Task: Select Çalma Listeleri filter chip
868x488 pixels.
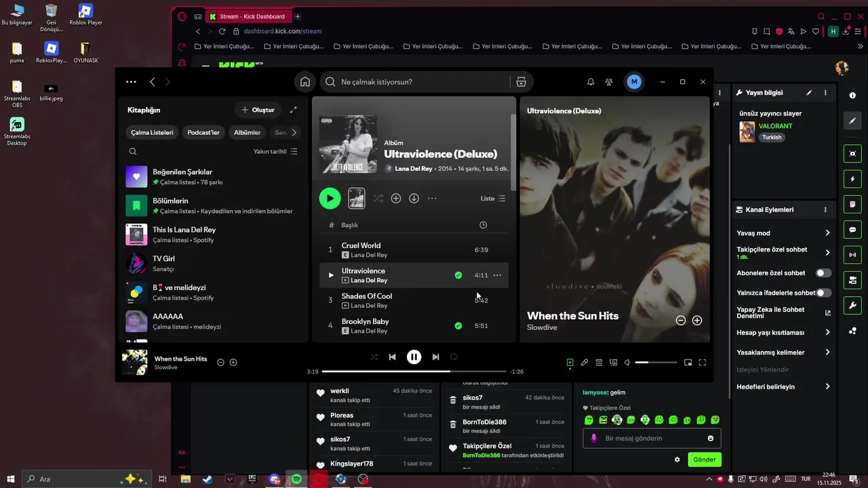Action: coord(152,132)
